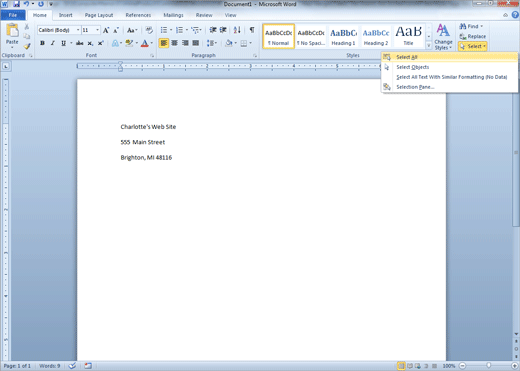
Task: Click the spelling check status icon
Action: point(72,366)
